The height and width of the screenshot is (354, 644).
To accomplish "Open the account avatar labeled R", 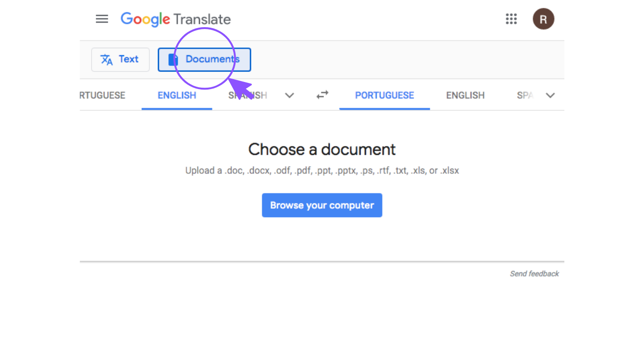I will click(543, 19).
